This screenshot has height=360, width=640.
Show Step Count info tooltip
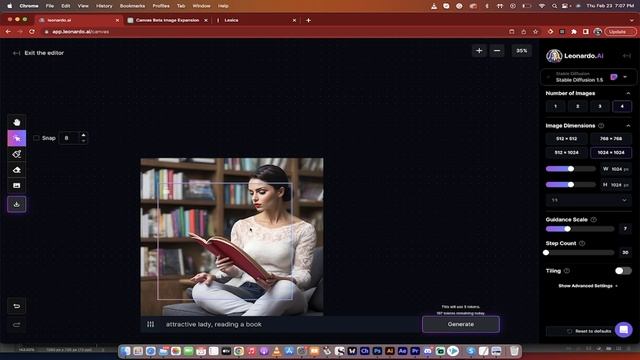click(582, 243)
